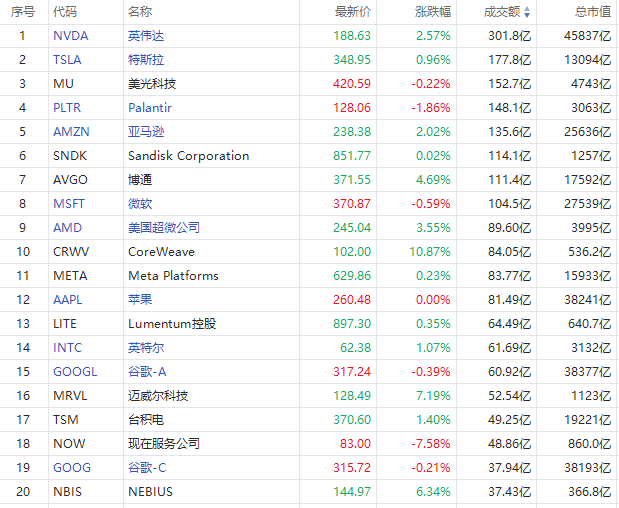619x508 pixels.
Task: Click the NEBIUS stock name
Action: pyautogui.click(x=150, y=491)
